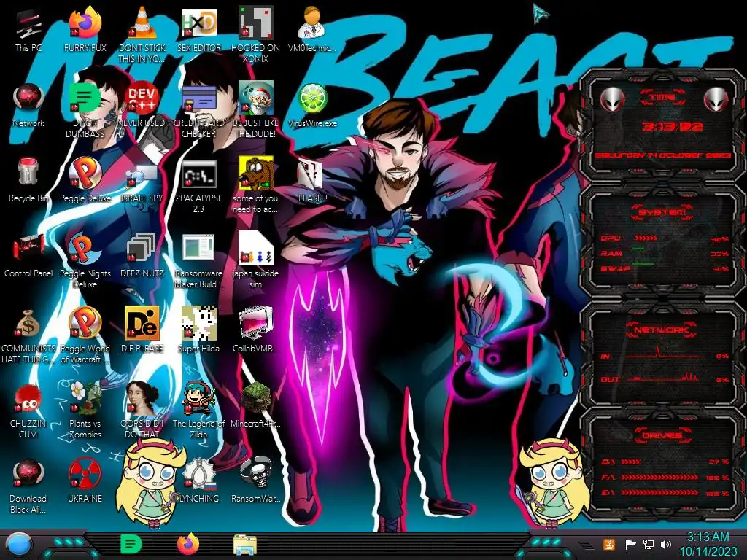Open The Legend of Zilda icon
747x560 pixels.
pyautogui.click(x=198, y=411)
